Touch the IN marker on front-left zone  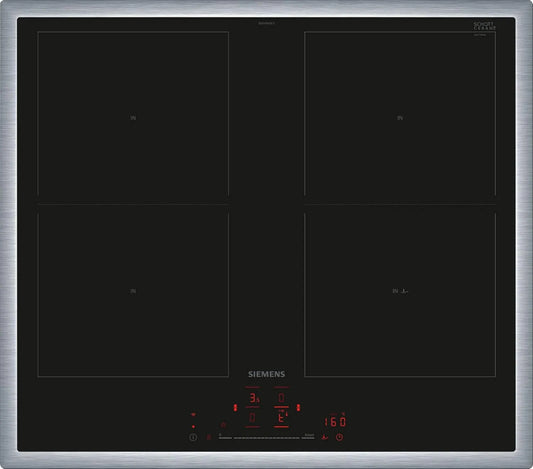(133, 291)
